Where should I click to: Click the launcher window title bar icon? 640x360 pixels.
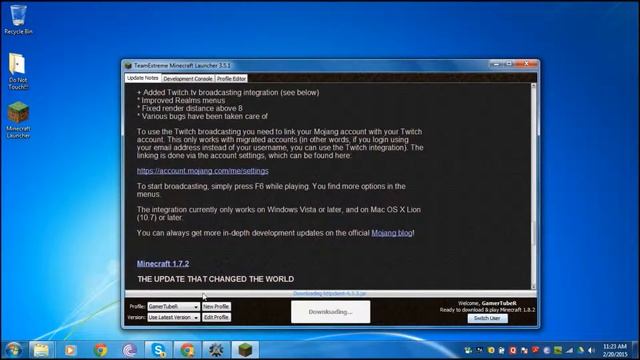pos(128,65)
